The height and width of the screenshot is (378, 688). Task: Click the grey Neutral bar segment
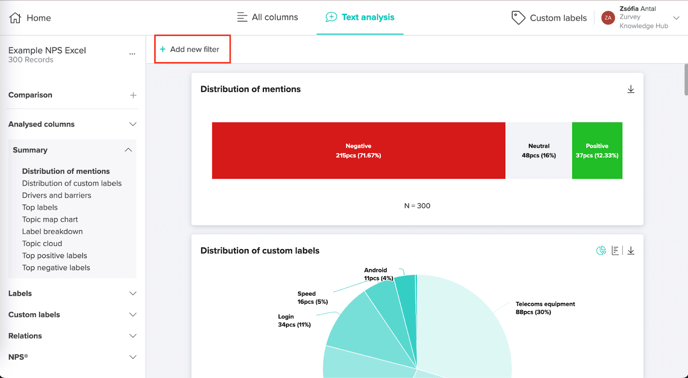(538, 151)
